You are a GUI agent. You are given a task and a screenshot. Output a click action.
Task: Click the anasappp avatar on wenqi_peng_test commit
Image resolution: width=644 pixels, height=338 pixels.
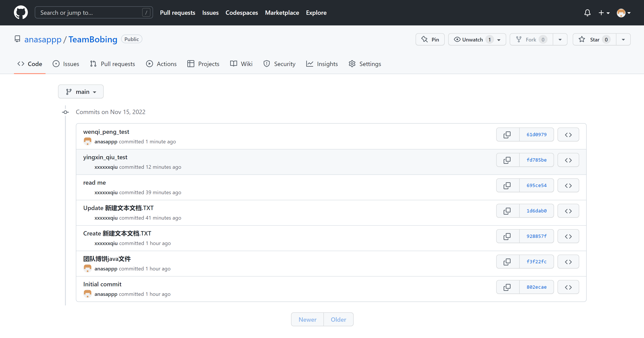point(88,141)
